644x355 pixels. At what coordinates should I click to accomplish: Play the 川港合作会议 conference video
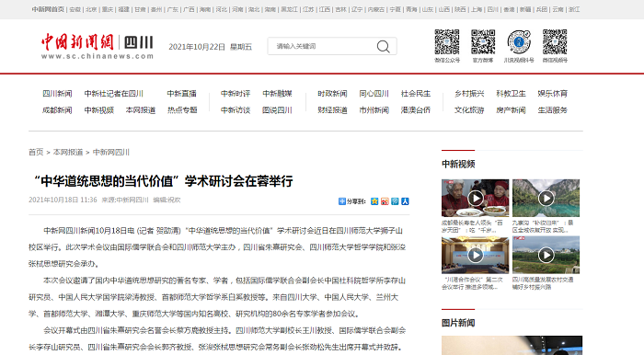[x=476, y=255]
